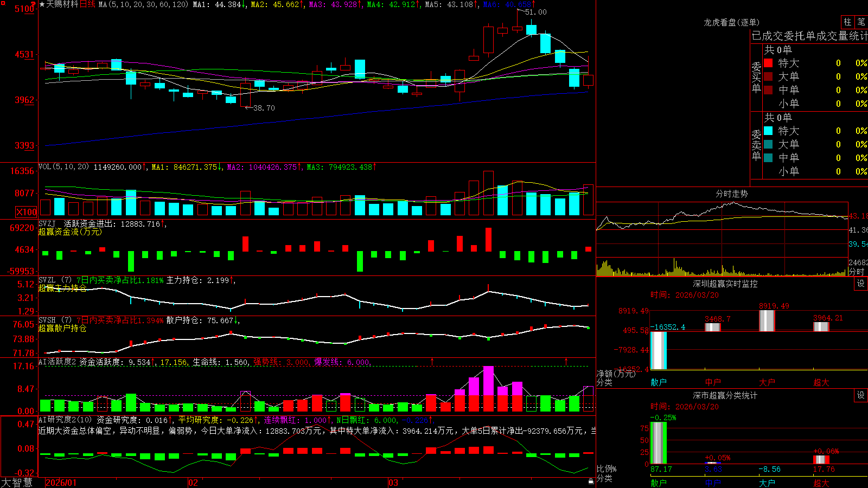The image size is (868, 488).
Task: Click the 小单 row under 委卖单
Action: click(815, 171)
